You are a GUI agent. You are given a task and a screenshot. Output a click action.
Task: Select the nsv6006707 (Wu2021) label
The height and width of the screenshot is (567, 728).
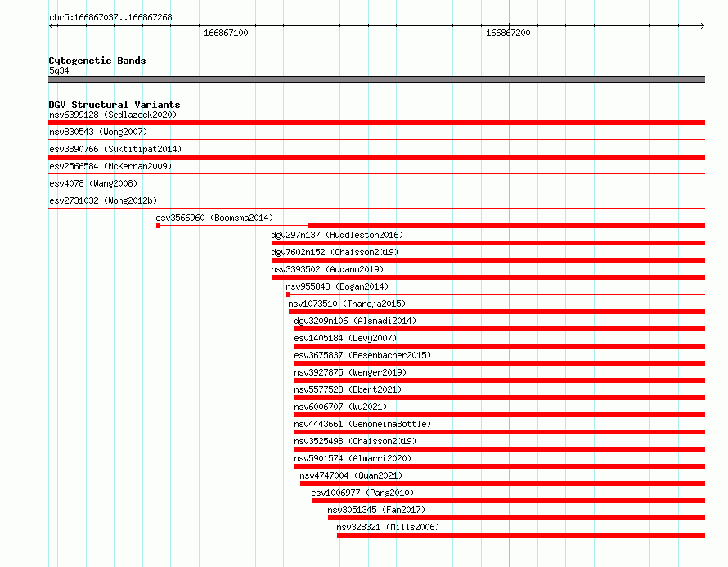tap(340, 407)
